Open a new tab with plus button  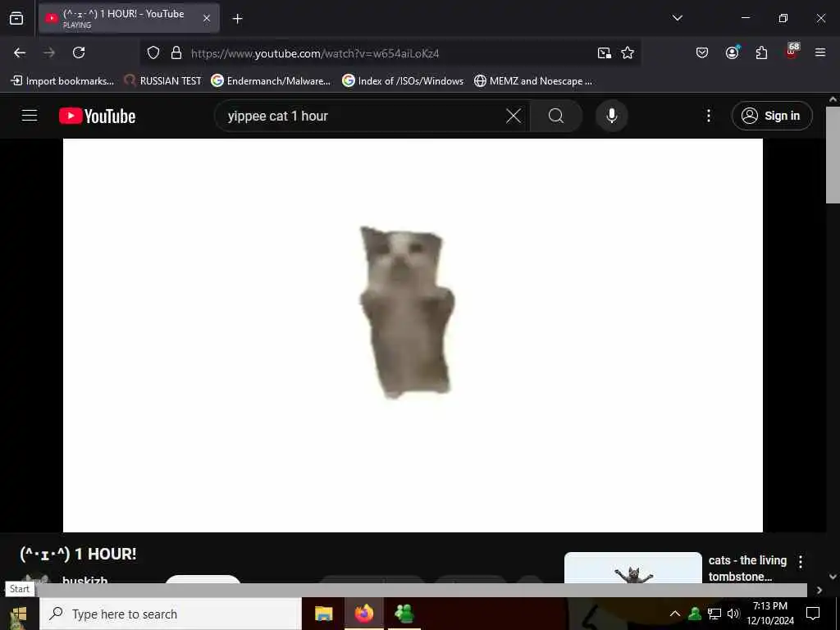click(237, 19)
